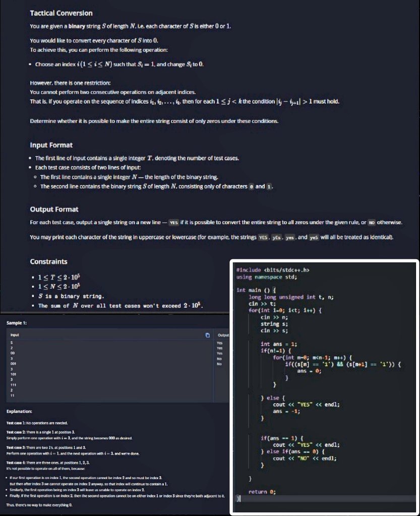Click 'Test case 1:' explanation line
The height and width of the screenshot is (516, 420).
point(37,423)
